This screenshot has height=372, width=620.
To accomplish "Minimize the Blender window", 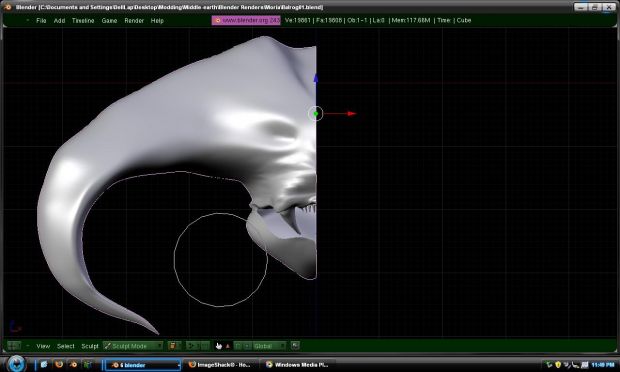I will coord(580,7).
